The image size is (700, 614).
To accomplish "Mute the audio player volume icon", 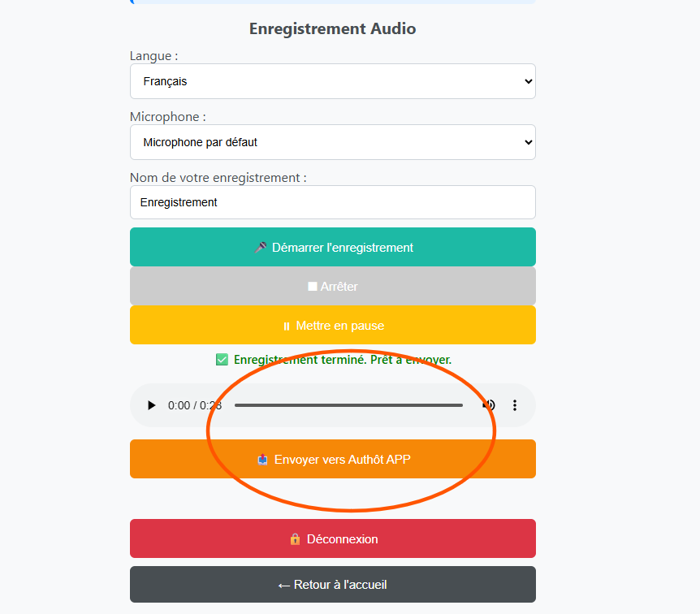I will pyautogui.click(x=489, y=405).
